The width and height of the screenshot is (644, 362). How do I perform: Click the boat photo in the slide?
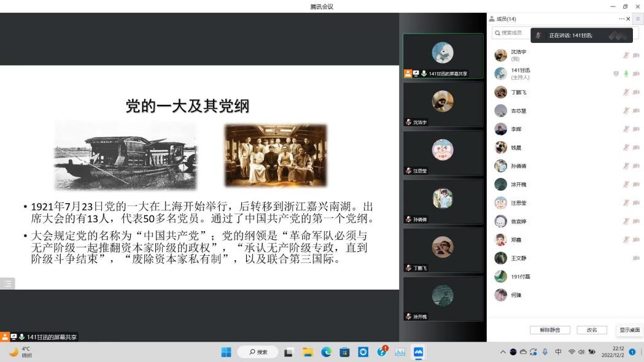click(126, 156)
